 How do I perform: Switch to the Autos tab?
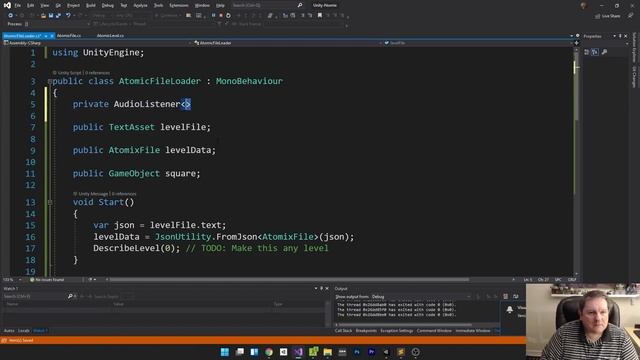click(x=9, y=331)
